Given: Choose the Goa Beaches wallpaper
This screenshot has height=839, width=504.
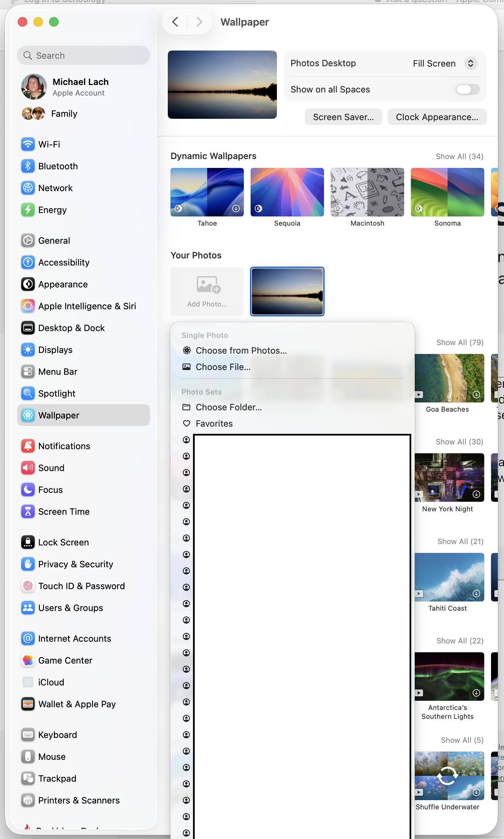Looking at the screenshot, I should click(x=449, y=378).
